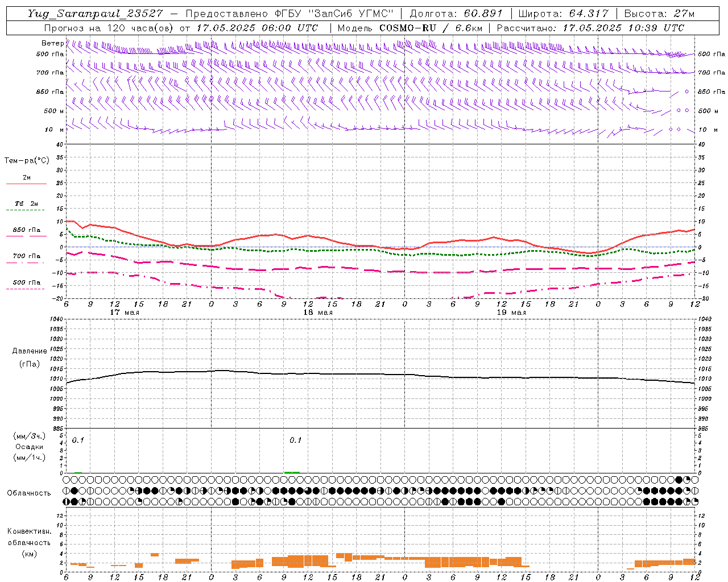Viewport: 728px width, 582px height.
Task: Click 'Прогноз на 120 часа(ов)' forecast start text
Action: (x=108, y=28)
